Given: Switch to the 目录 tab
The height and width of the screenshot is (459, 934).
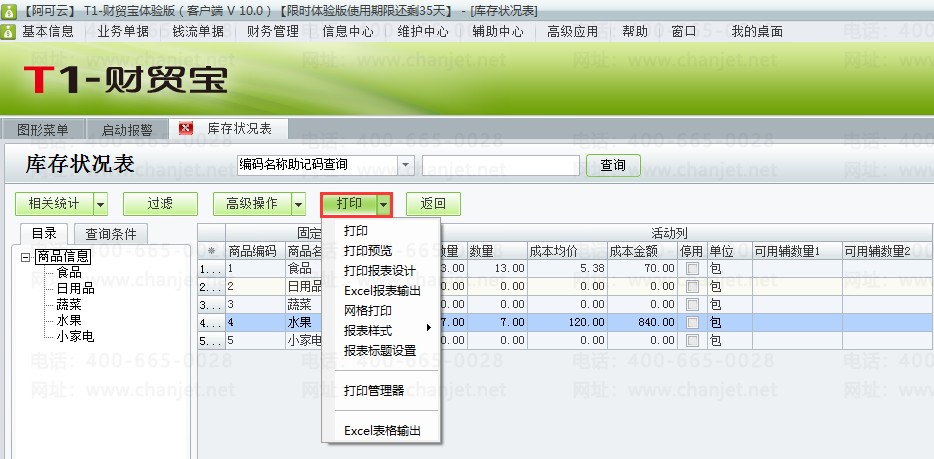Looking at the screenshot, I should point(44,233).
